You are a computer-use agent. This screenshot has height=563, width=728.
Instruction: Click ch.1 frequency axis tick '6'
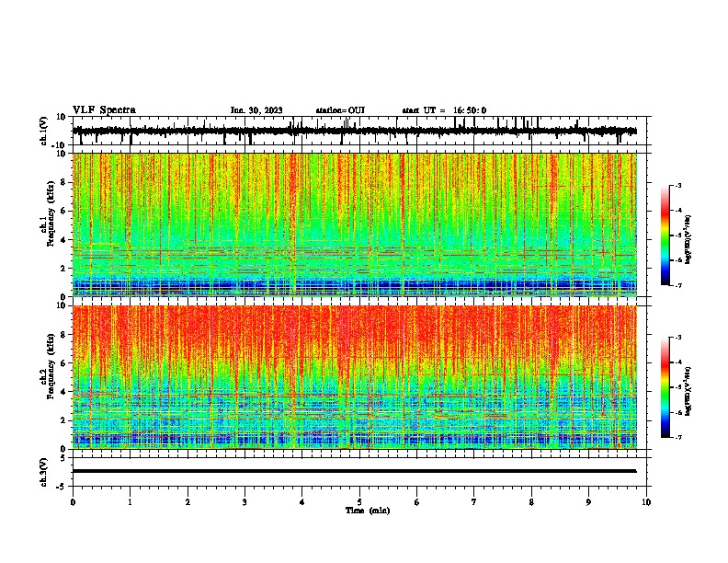pyautogui.click(x=63, y=211)
